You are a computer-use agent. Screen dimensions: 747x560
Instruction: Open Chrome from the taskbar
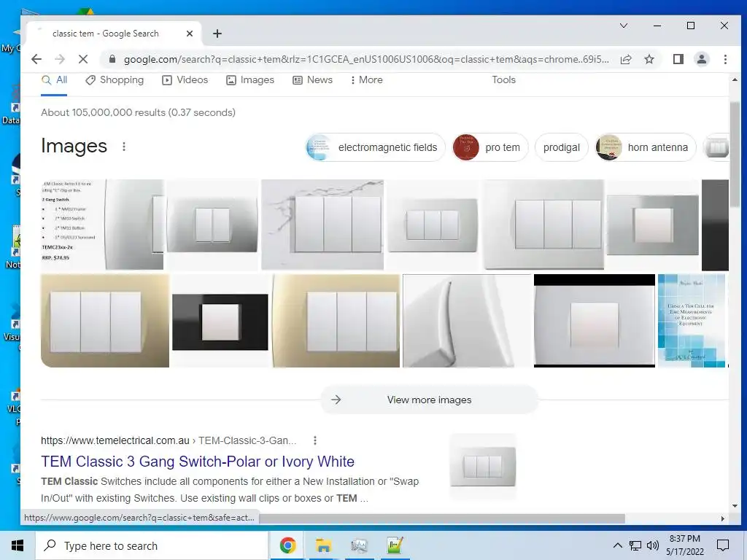287,545
